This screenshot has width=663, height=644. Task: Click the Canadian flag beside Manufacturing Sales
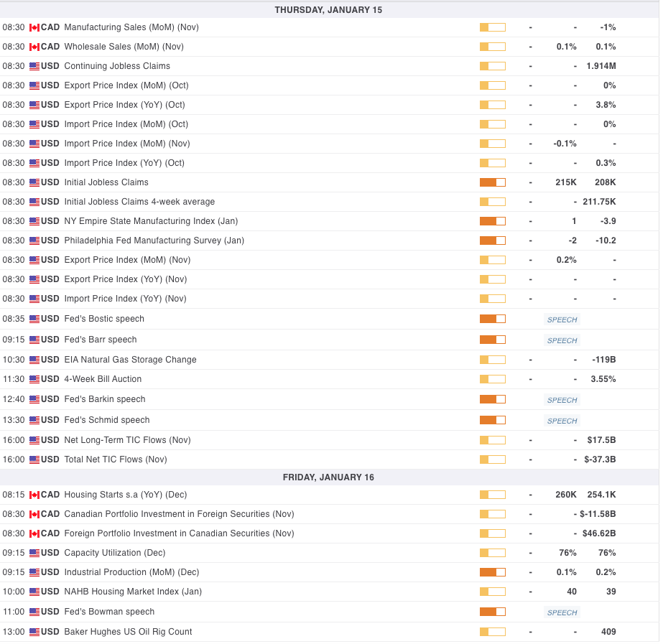[35, 27]
